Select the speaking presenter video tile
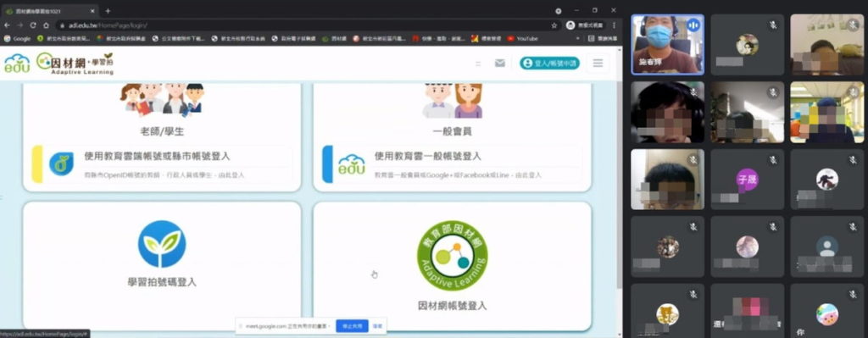 [668, 44]
